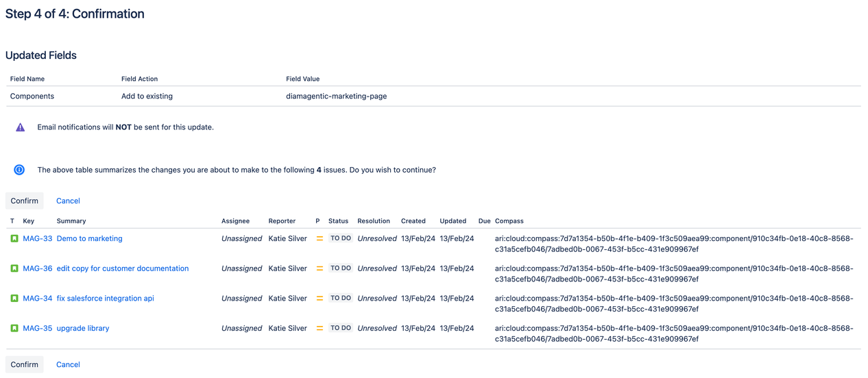Image resolution: width=868 pixels, height=378 pixels.
Task: Click the 'Add to existing' field action cell
Action: pyautogui.click(x=147, y=97)
